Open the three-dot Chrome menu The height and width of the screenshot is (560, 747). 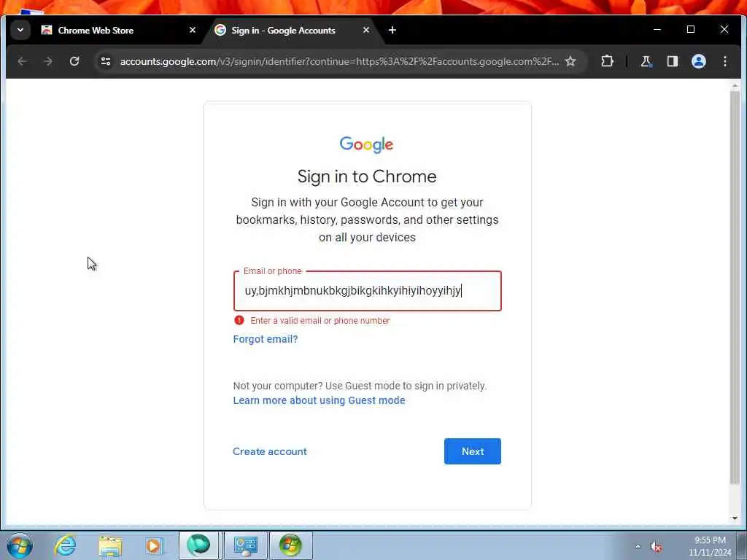[724, 61]
